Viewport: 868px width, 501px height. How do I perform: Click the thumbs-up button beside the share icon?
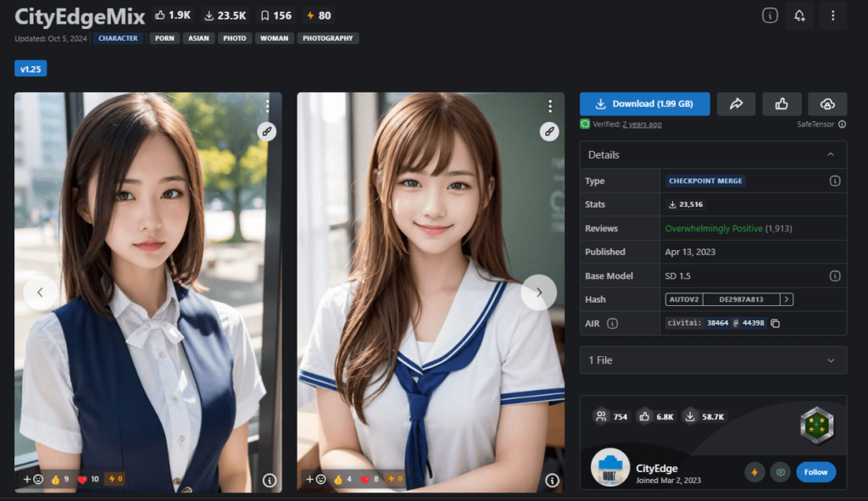[782, 103]
